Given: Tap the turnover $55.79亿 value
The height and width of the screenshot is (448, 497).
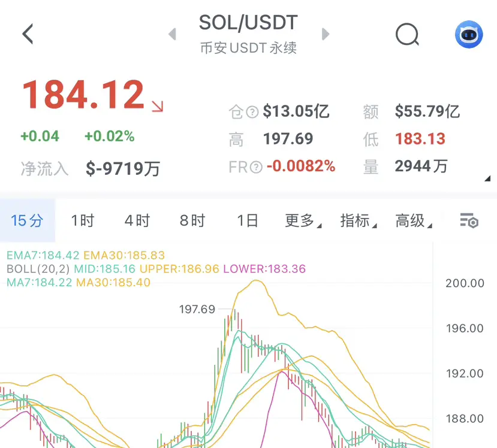Looking at the screenshot, I should click(427, 111).
